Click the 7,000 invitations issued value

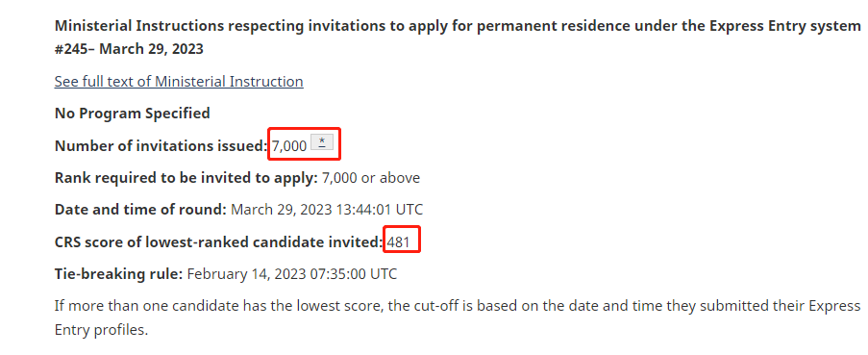(289, 146)
